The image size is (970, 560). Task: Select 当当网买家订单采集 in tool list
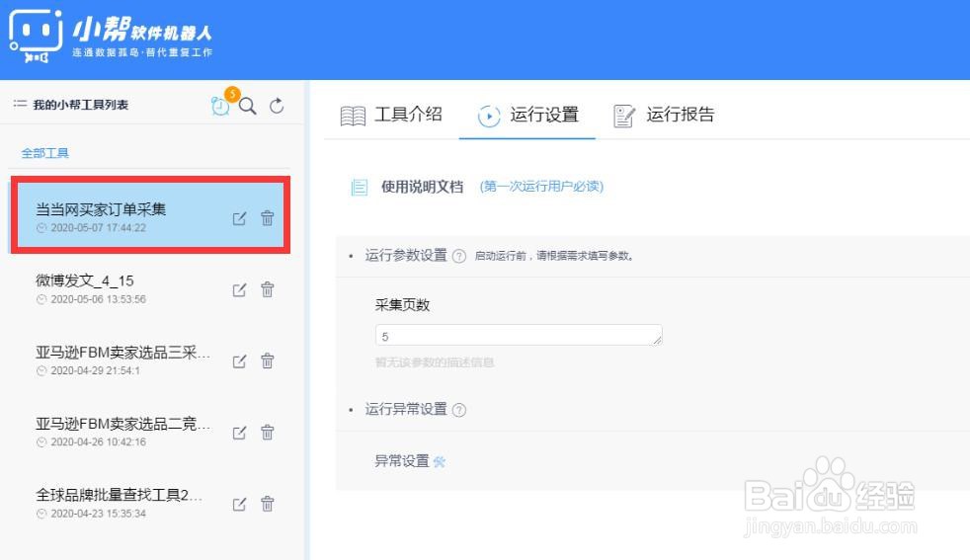[x=150, y=215]
